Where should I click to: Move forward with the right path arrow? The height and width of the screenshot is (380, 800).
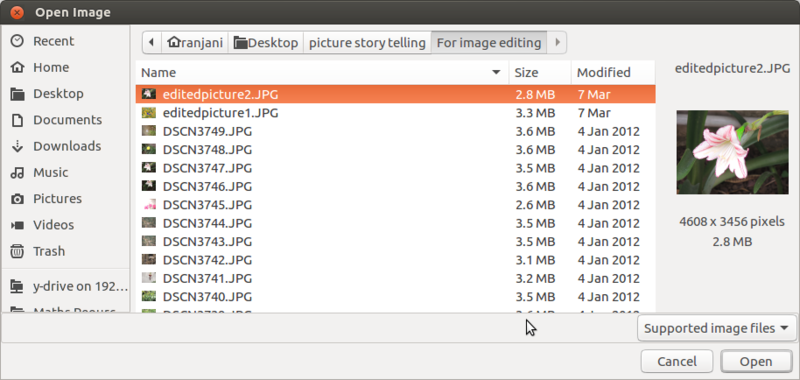(x=557, y=42)
